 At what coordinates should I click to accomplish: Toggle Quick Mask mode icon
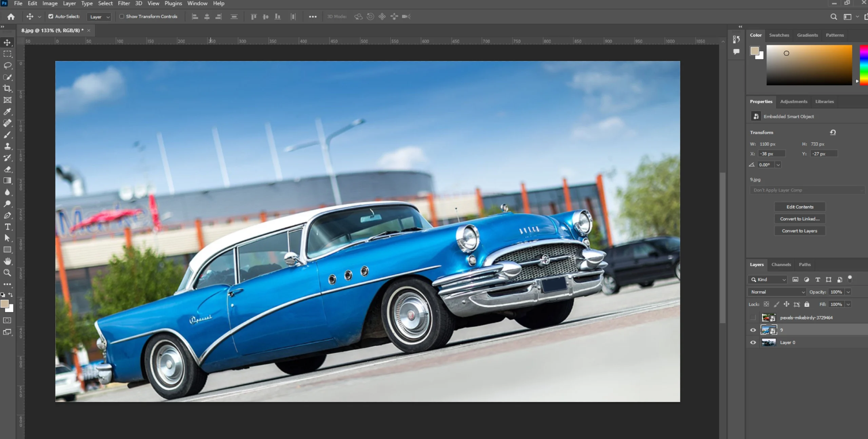pos(7,320)
